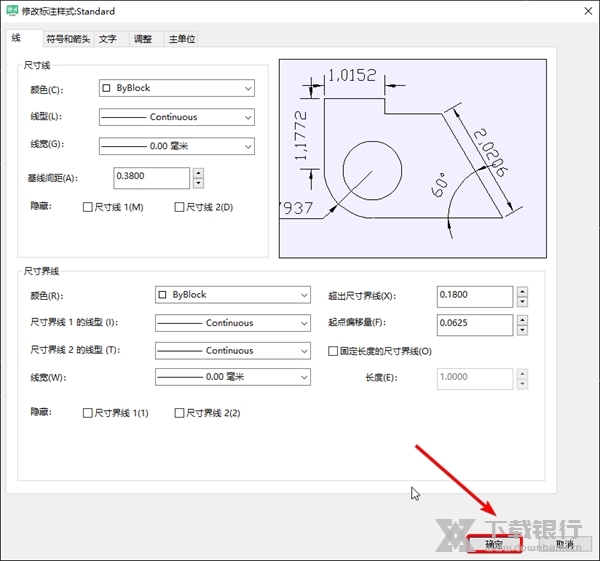This screenshot has height=561, width=600.
Task: Increase 起点偏移量 with up spinner arrow
Action: point(522,320)
